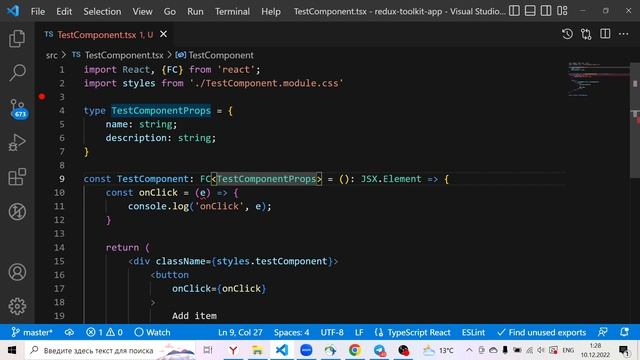Image resolution: width=640 pixels, height=360 pixels.
Task: Open Google Chrome from the taskbar
Action: 355,350
